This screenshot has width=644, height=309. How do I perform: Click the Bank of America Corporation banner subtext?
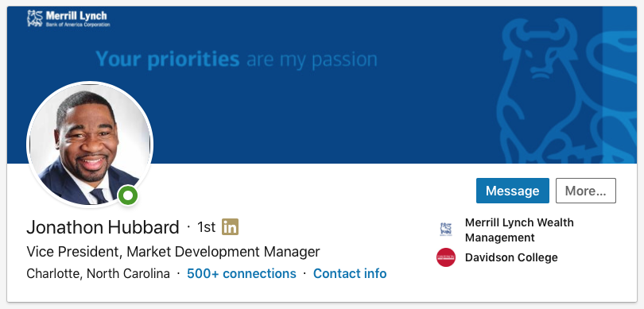78,25
